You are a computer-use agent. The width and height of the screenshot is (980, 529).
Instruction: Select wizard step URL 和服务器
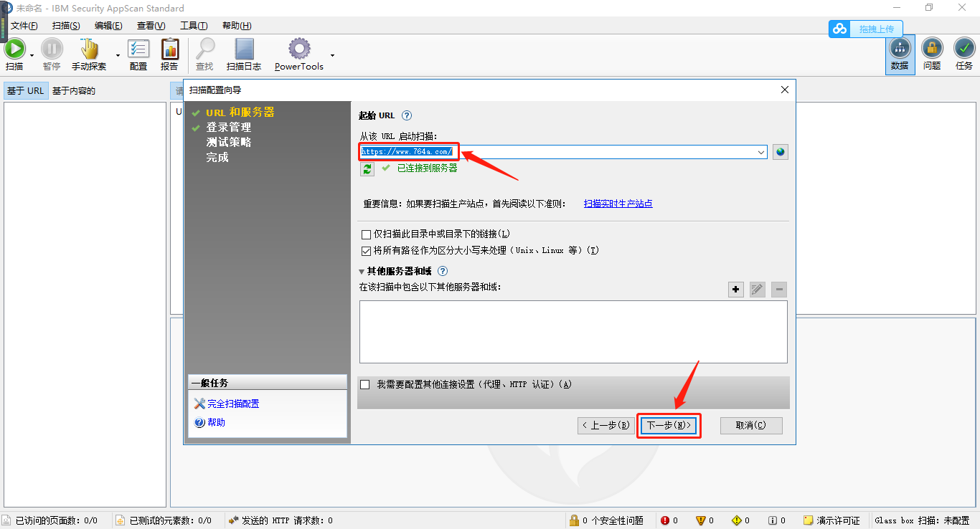point(240,113)
